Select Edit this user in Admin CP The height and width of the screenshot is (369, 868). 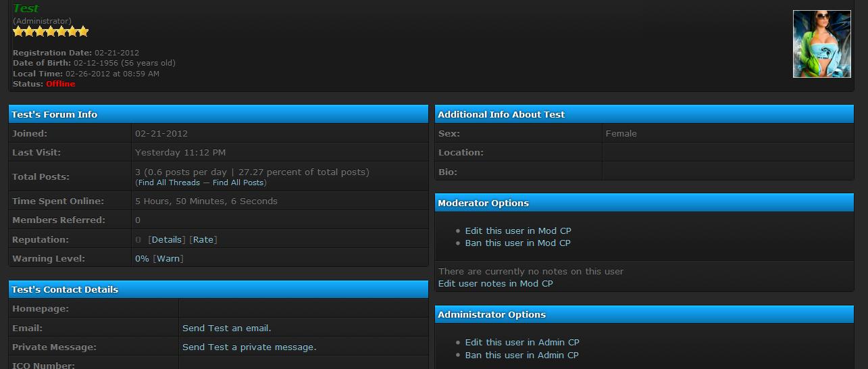pyautogui.click(x=521, y=343)
